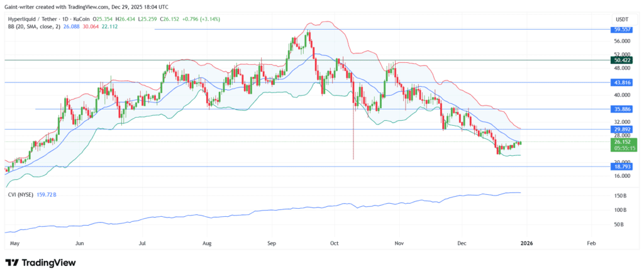Click the 48.000 price axis tick
This screenshot has height=276, width=644.
pyautogui.click(x=622, y=68)
